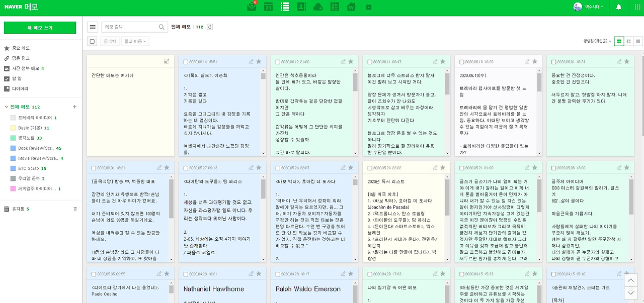Open the Address Book icon in top bar
Viewport: 644px width, 303px height.
point(301,7)
